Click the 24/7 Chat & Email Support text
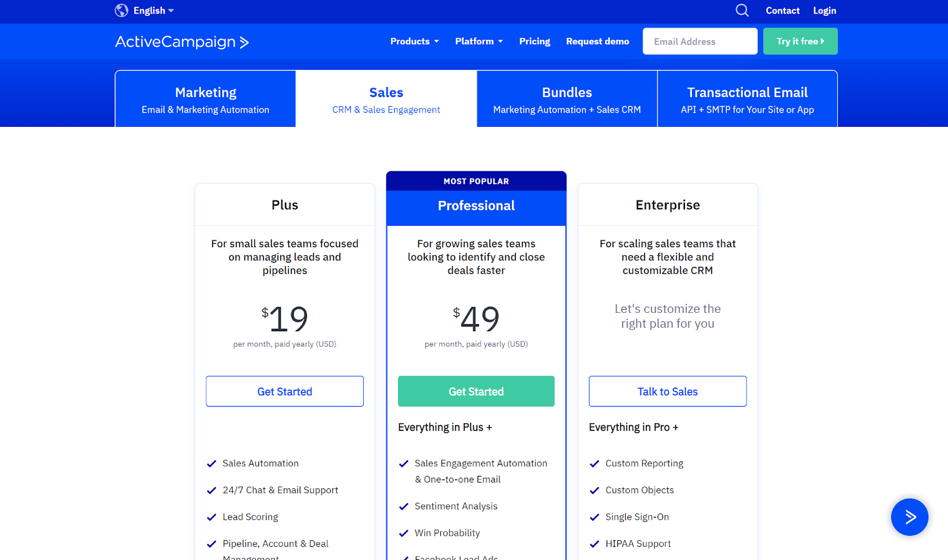 coord(280,490)
